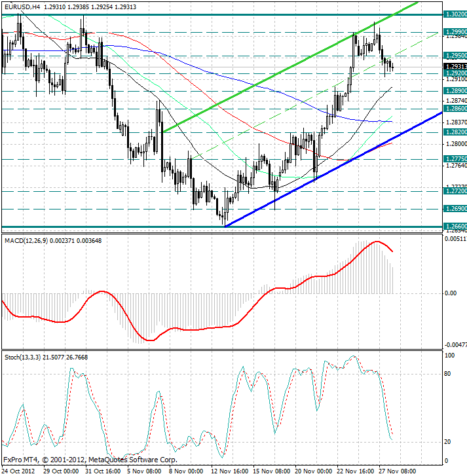The height and width of the screenshot is (476, 467).
Task: Select the 1.2950 price level label
Action: [455, 56]
